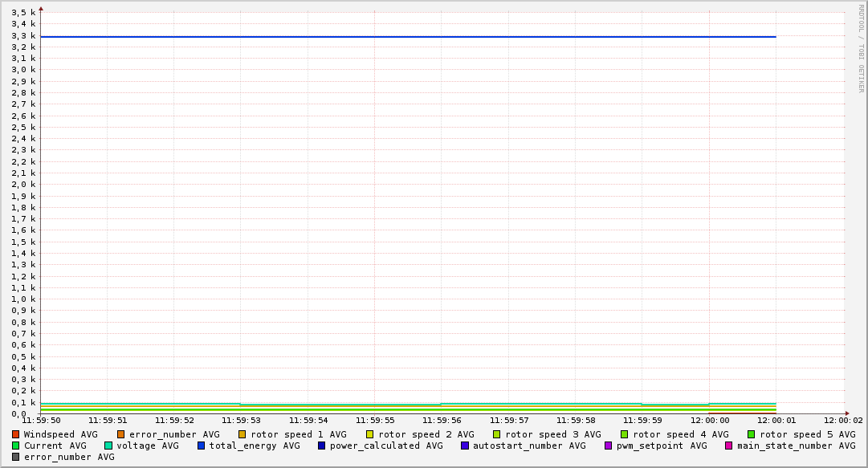This screenshot has width=868, height=468.
Task: Click the 11:59:55 time axis label
Action: (x=374, y=420)
